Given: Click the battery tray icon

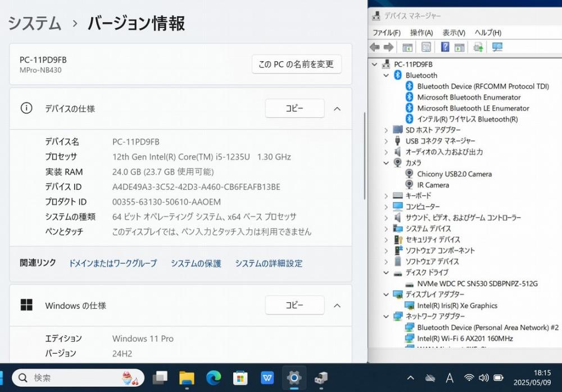Looking at the screenshot, I should (498, 377).
